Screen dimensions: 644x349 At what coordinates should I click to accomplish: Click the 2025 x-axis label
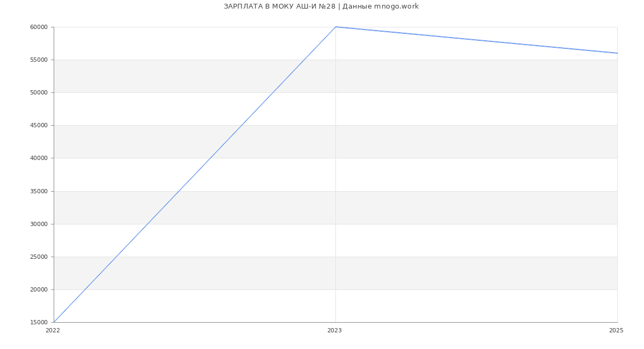point(616,330)
